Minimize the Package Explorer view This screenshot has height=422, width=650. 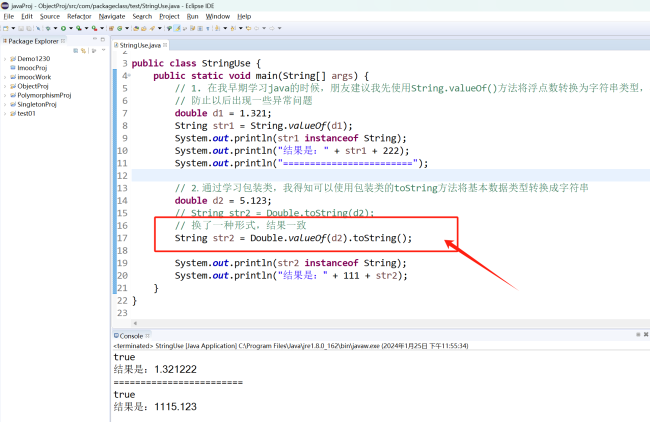pyautogui.click(x=95, y=39)
